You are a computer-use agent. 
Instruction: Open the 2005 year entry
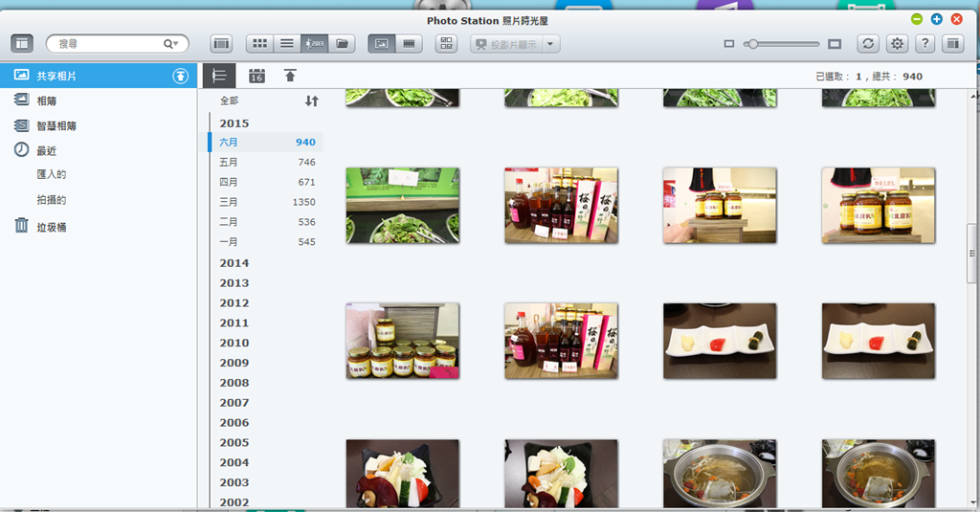[x=234, y=442]
